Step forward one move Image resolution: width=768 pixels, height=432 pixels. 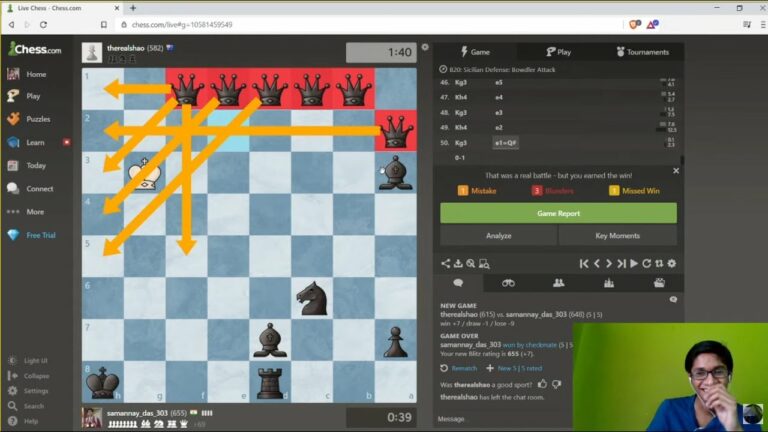tap(609, 264)
